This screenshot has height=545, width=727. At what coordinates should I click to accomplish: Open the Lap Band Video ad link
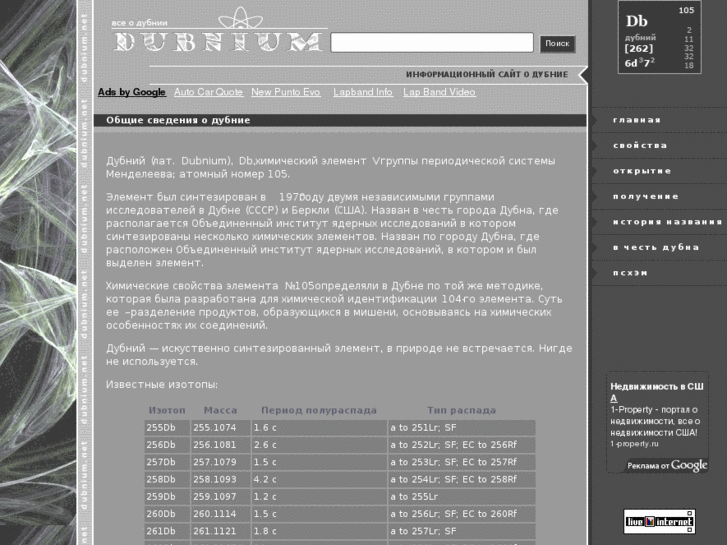pyautogui.click(x=439, y=92)
